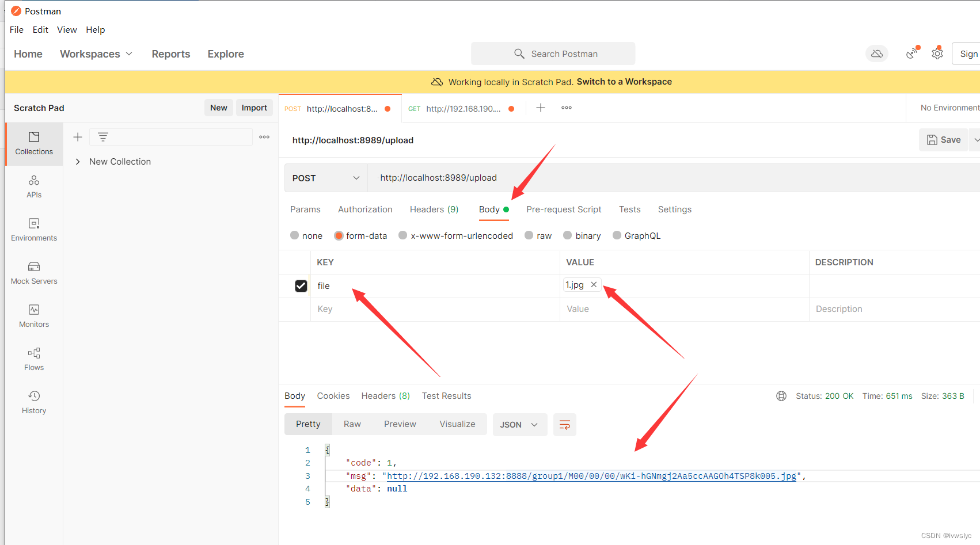Switch to the Params tab

(305, 209)
